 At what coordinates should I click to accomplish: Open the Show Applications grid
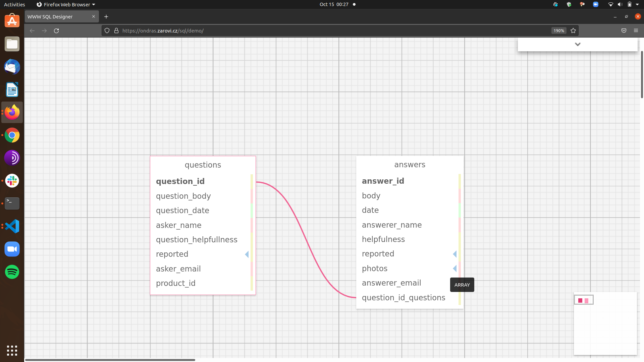click(12, 351)
